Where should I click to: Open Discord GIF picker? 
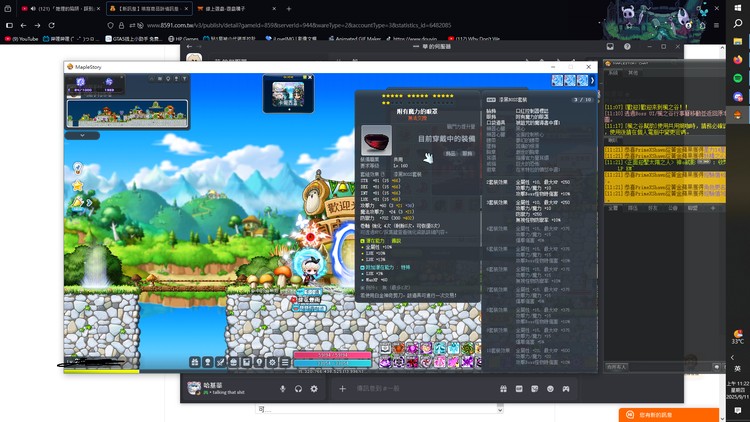pos(519,389)
